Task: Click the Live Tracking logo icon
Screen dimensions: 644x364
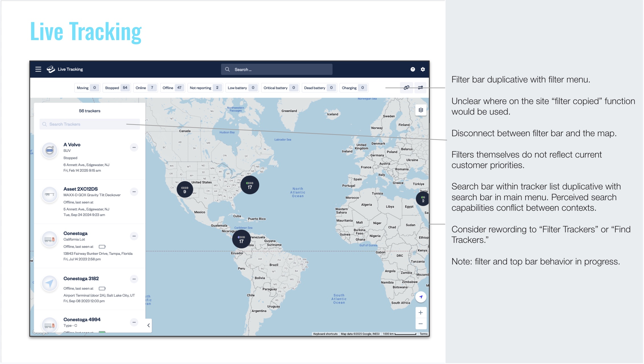Action: pos(51,69)
